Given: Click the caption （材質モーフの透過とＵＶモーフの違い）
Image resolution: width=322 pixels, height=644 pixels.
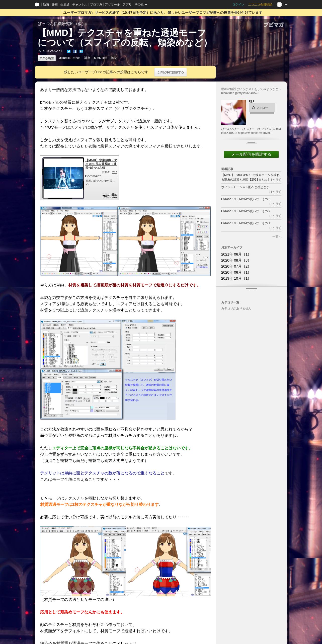Looking at the screenshot, I should (78, 599).
